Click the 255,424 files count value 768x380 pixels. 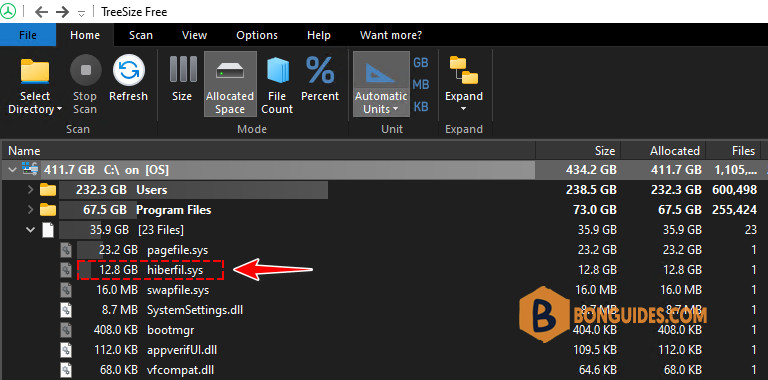[x=733, y=210]
